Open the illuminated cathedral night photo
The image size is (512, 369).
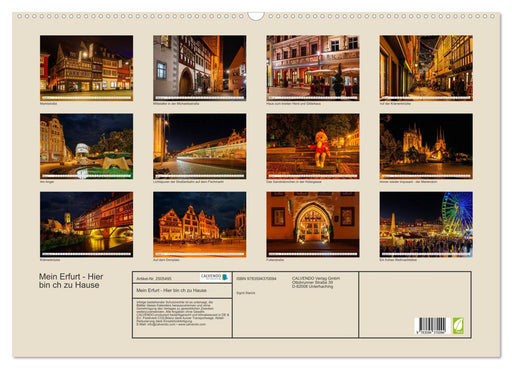coord(426,146)
